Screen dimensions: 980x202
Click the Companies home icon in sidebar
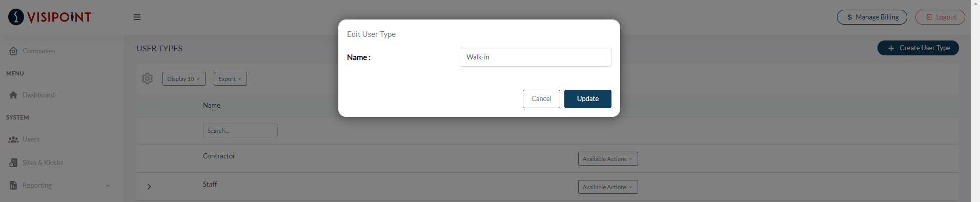coord(13,51)
